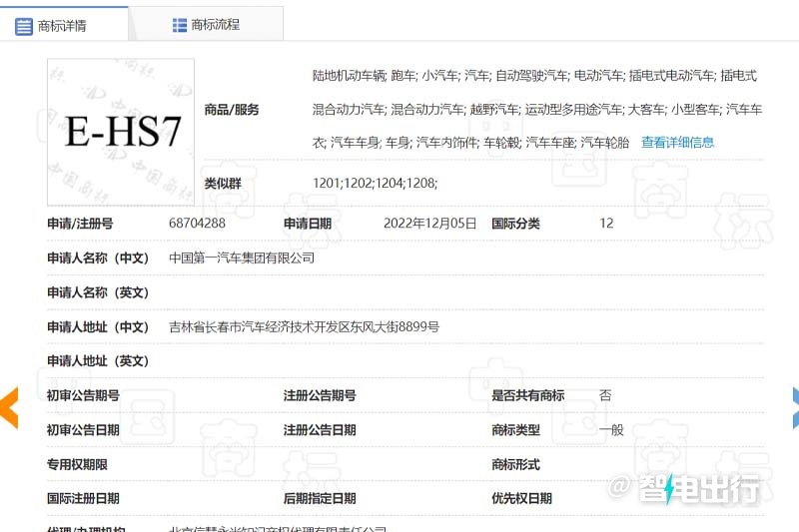This screenshot has height=532, width=799.
Task: Click the 专用权期限 label
Action: (77, 464)
